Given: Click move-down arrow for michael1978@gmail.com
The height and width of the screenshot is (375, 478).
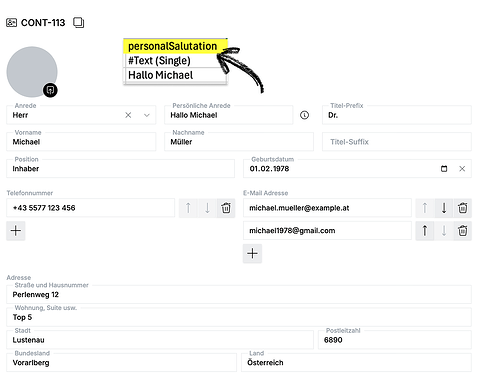Looking at the screenshot, I should tap(444, 231).
